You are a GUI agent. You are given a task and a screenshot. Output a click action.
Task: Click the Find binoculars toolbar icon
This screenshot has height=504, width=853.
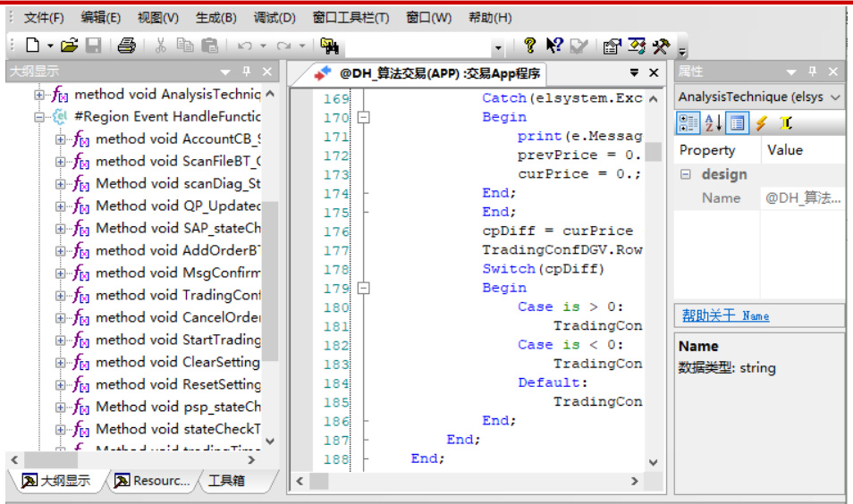point(329,46)
